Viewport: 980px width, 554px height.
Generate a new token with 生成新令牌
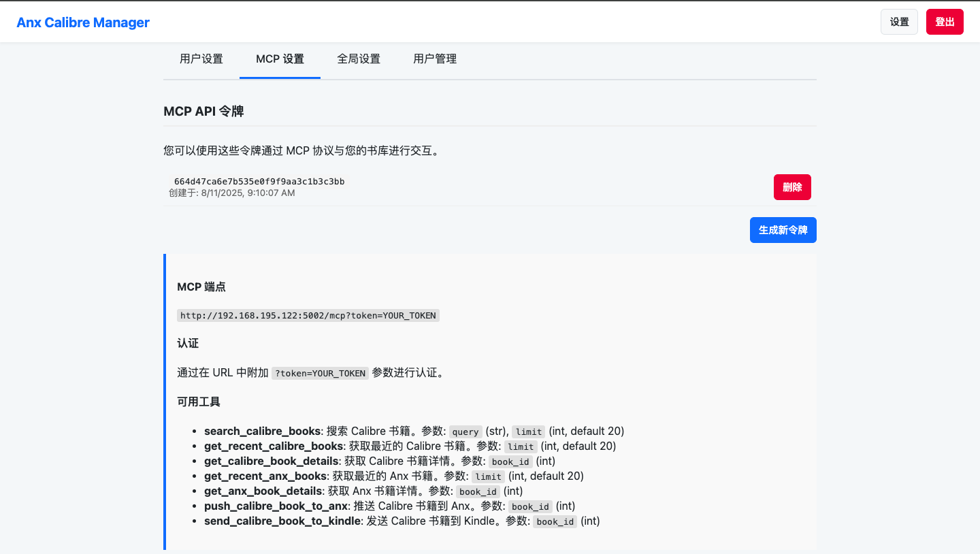pyautogui.click(x=783, y=230)
